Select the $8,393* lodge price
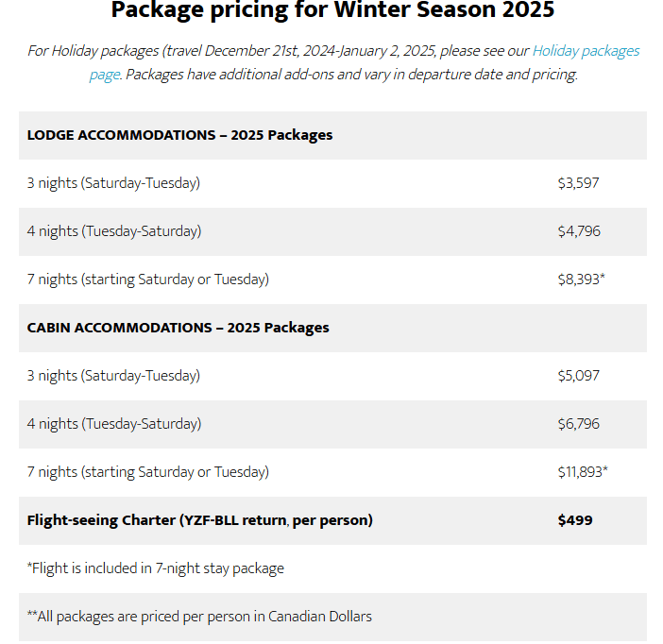The width and height of the screenshot is (663, 644). tap(581, 280)
